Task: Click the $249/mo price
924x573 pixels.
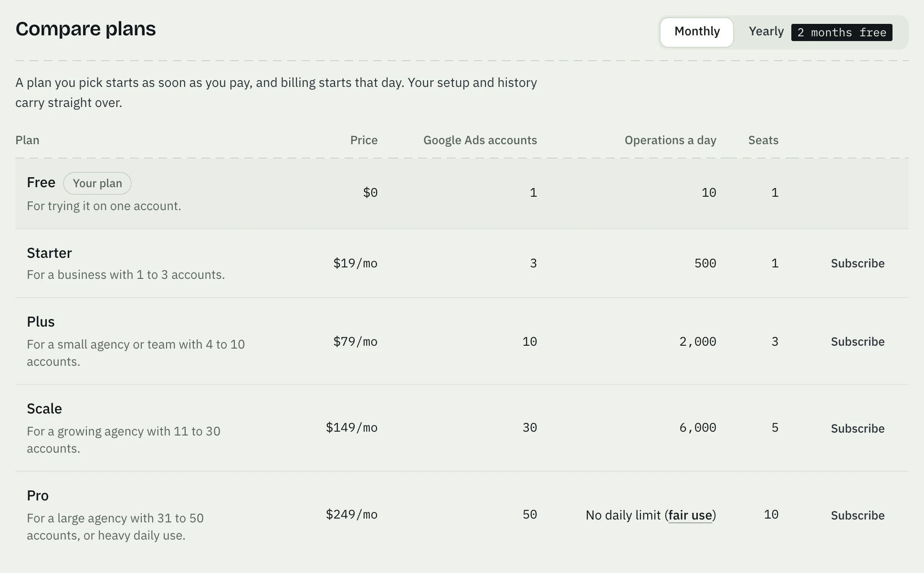Action: point(351,515)
